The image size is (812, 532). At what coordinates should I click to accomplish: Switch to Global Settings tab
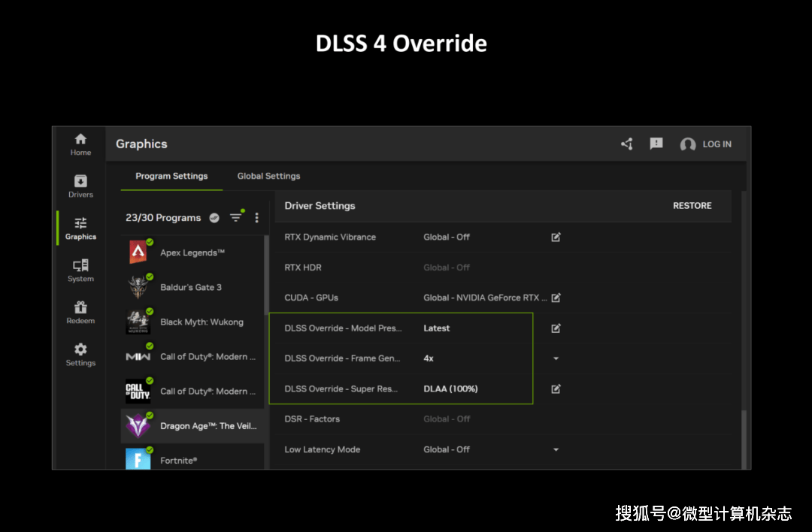(268, 176)
